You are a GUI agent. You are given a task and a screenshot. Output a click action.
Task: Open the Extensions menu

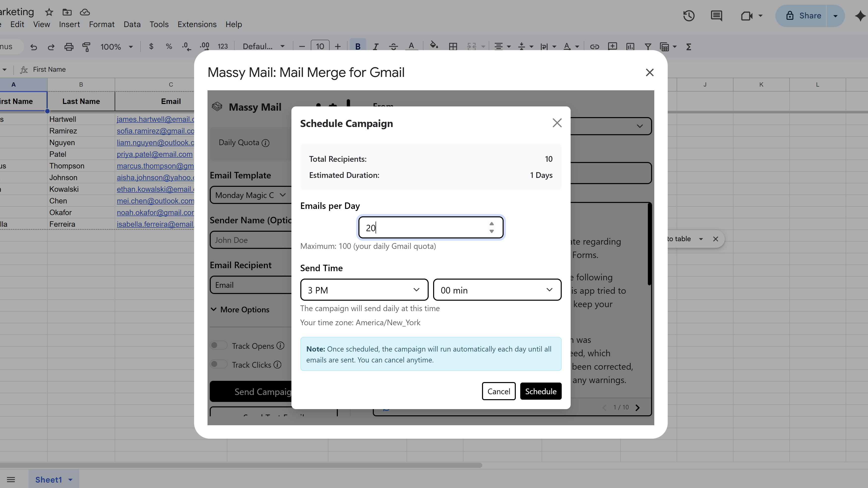pyautogui.click(x=197, y=24)
